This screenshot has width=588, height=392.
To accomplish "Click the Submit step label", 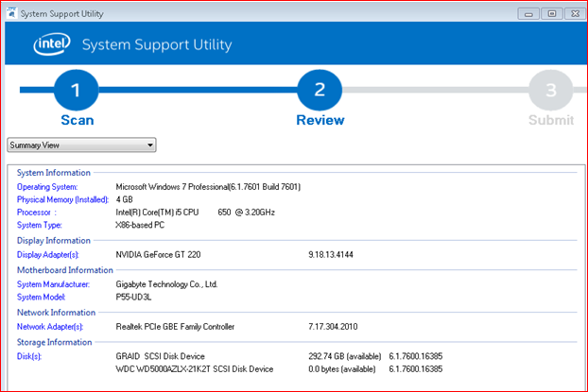I will click(551, 120).
